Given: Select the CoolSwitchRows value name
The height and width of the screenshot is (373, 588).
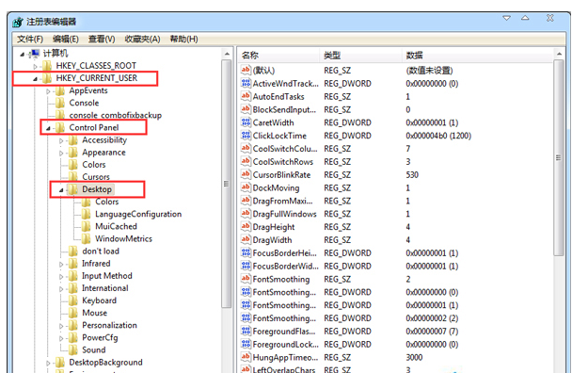Looking at the screenshot, I should 283,162.
